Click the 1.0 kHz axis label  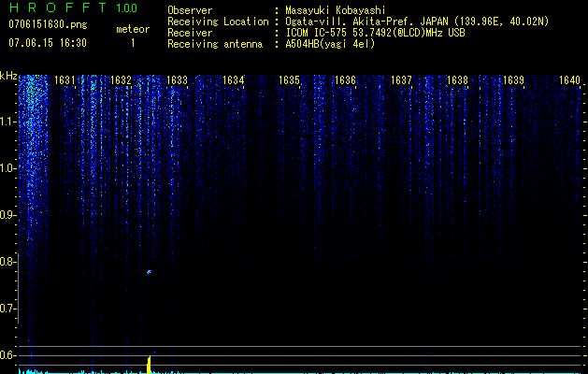(x=7, y=169)
